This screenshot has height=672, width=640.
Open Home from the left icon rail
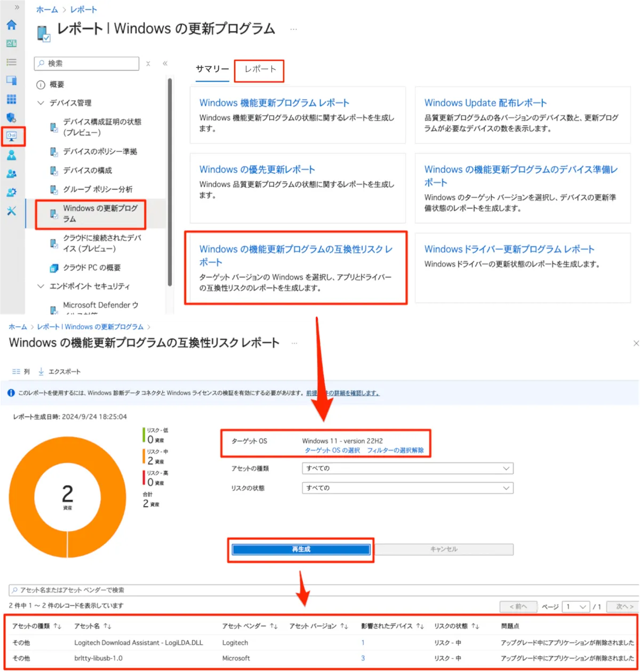(11, 25)
